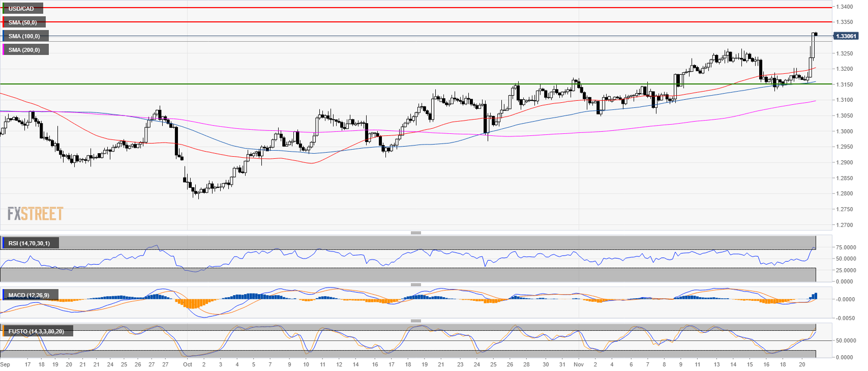Click the 75.0000 level on RSI axis
This screenshot has width=868, height=371.
pos(846,247)
